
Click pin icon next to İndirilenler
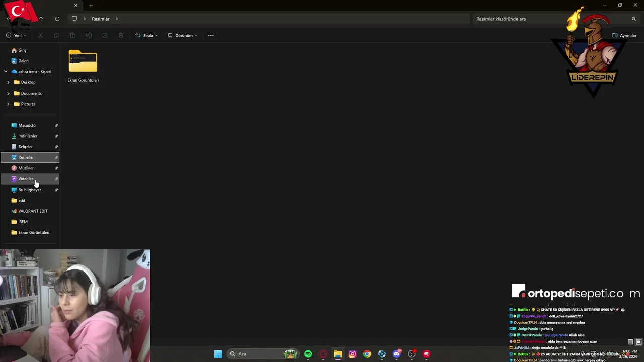pos(56,136)
